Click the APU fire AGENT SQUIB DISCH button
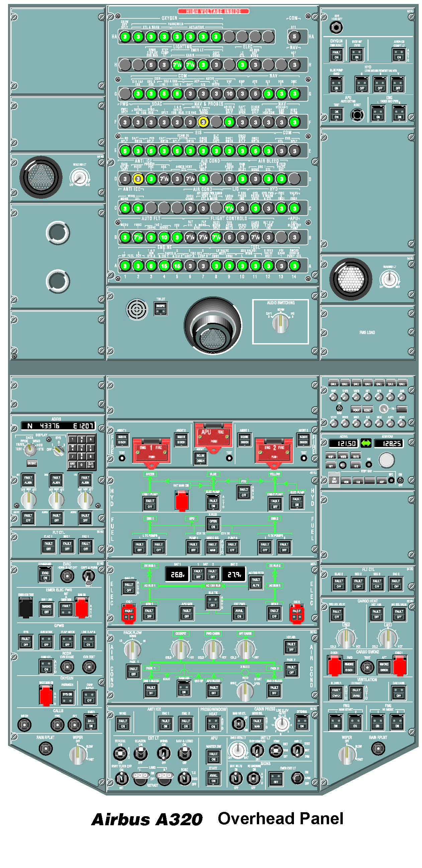The width and height of the screenshot is (422, 868). click(x=200, y=458)
